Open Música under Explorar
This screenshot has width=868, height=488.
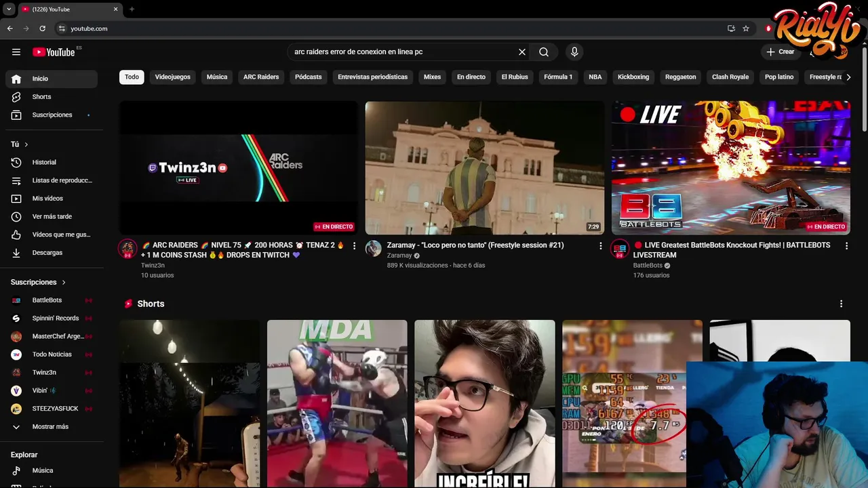click(x=52, y=470)
